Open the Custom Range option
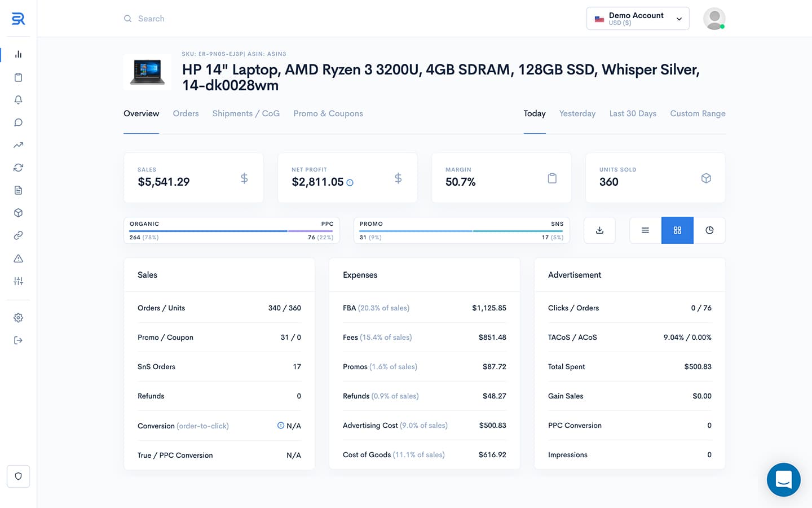Viewport: 812px width, 508px height. 698,113
